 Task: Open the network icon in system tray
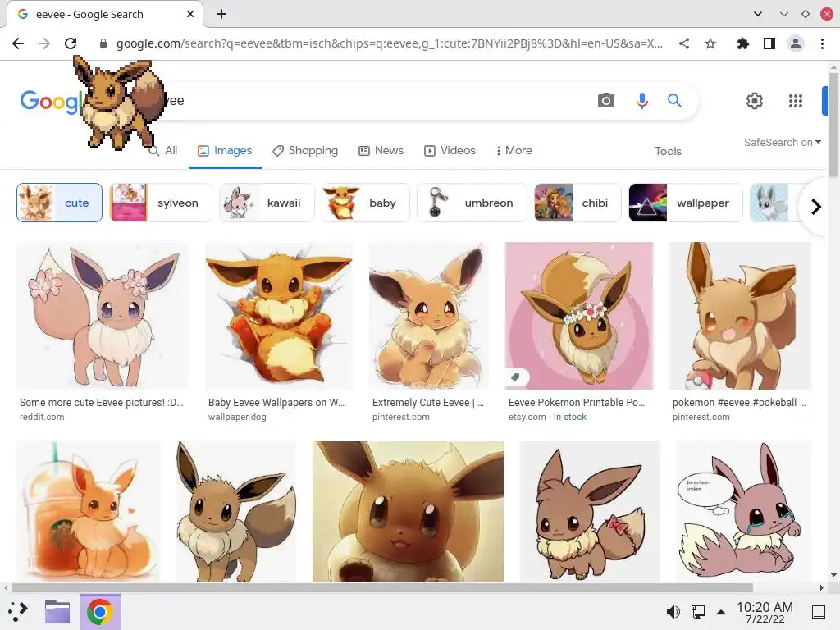697,611
